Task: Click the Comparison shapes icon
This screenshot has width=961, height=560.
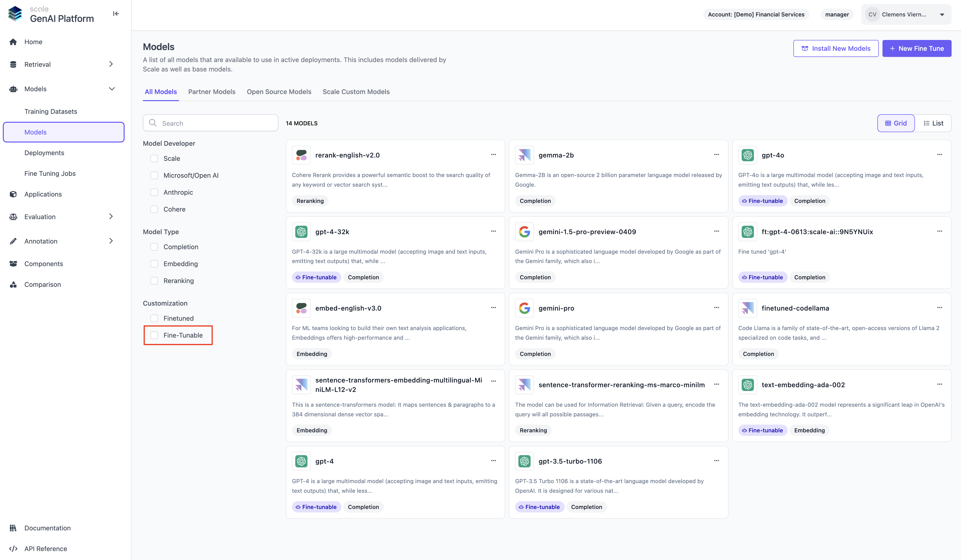Action: (13, 284)
